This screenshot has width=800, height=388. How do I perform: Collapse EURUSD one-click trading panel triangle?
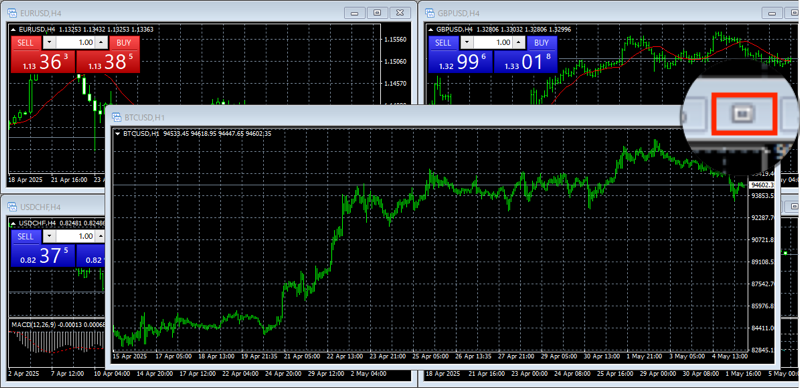point(13,30)
